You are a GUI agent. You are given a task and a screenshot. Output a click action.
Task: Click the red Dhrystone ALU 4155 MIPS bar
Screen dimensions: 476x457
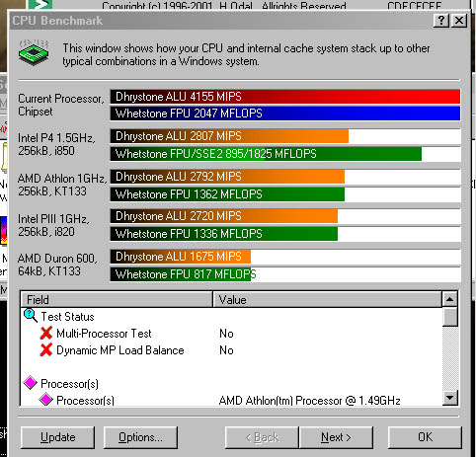(285, 97)
